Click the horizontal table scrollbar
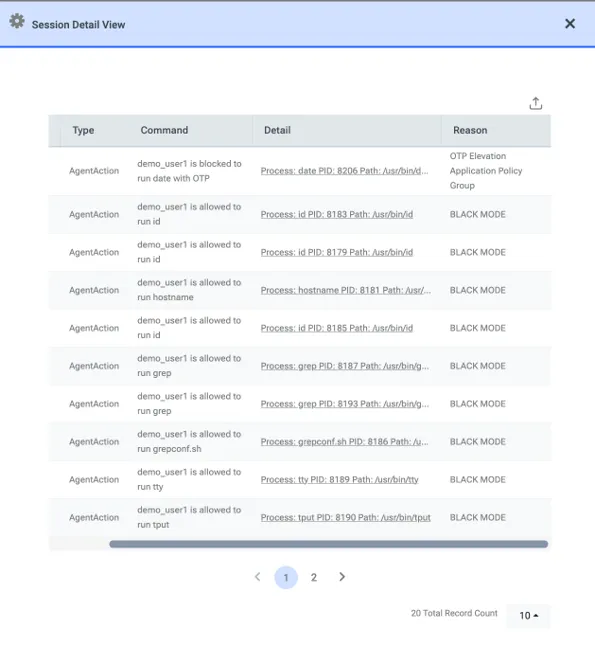Viewport: 595px width, 664px height. (x=329, y=544)
